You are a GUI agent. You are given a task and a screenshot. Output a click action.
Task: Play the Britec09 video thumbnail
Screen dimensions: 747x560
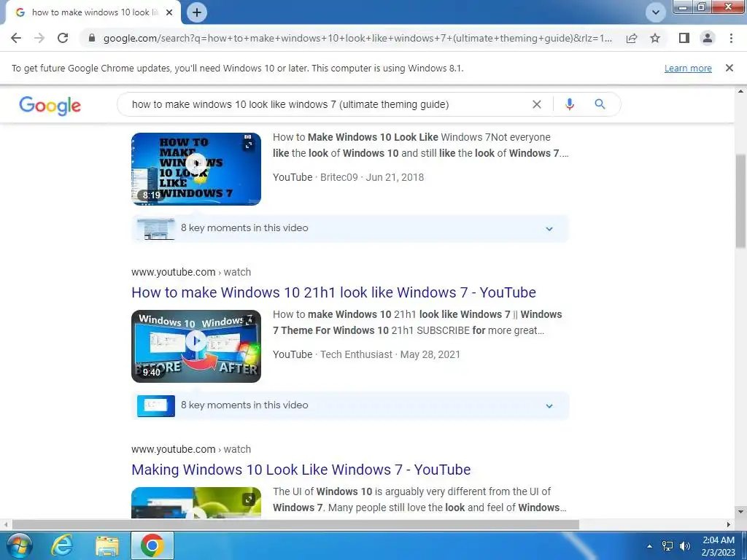click(x=196, y=169)
